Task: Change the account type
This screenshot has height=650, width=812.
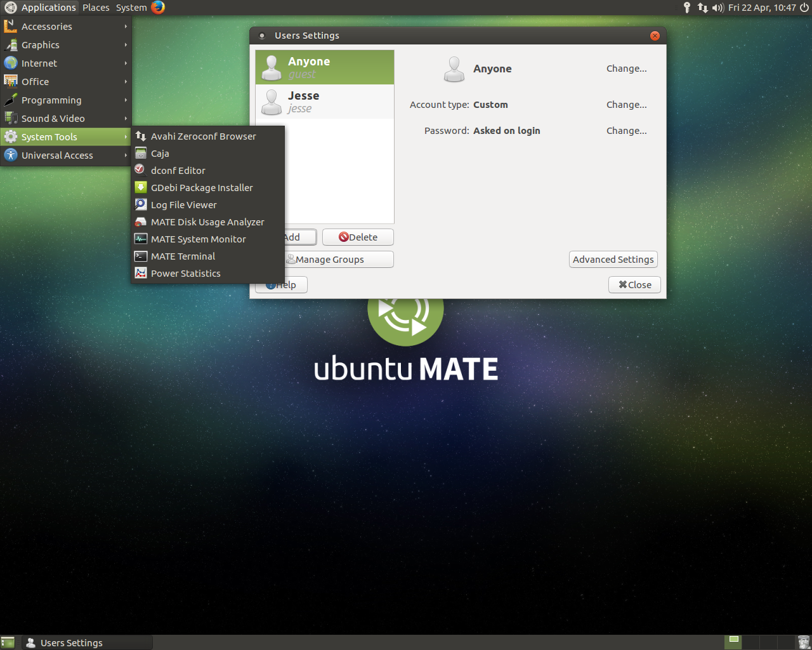Action: click(627, 105)
